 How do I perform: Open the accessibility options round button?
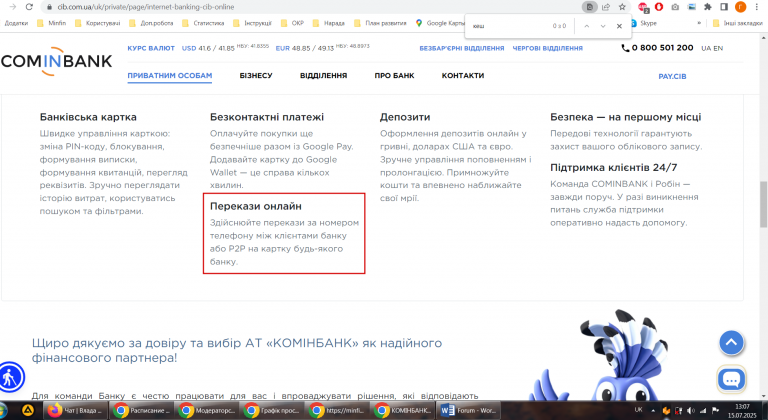click(10, 377)
